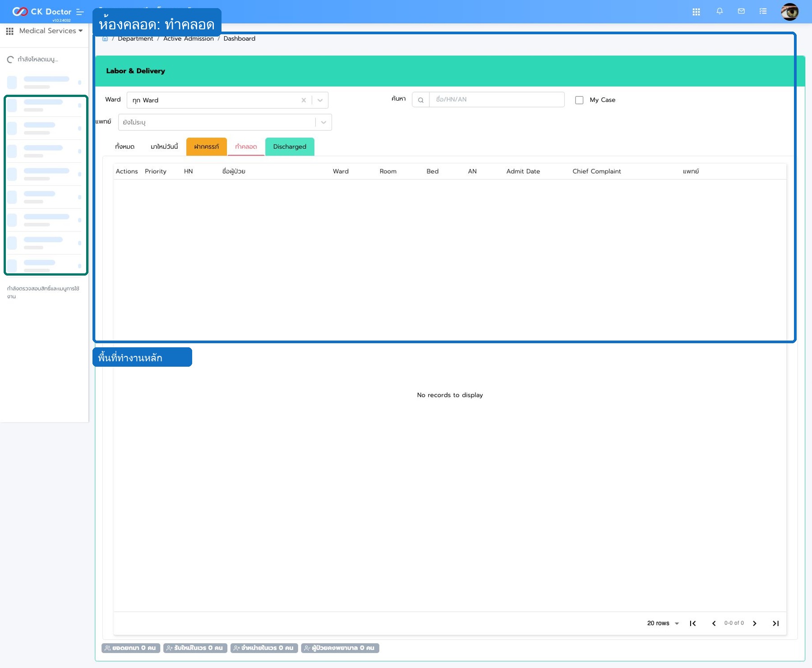Screen dimensions: 812x668
Task: Click the Priority column header
Action: click(156, 171)
